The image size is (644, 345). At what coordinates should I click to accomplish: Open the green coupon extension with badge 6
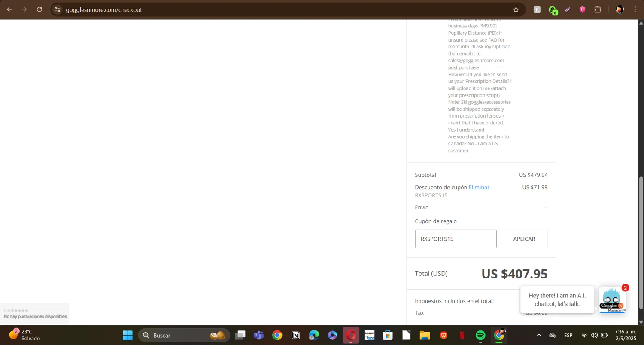click(553, 10)
